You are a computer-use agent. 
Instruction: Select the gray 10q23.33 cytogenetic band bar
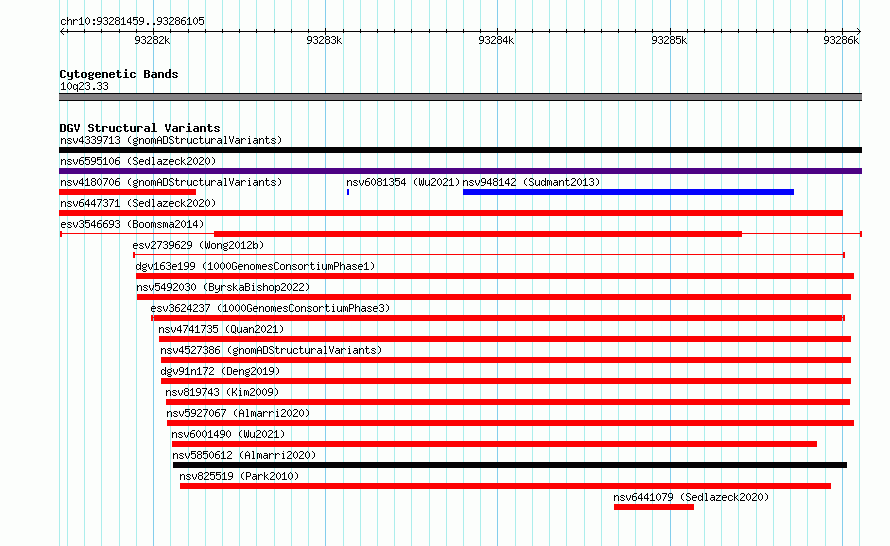click(x=460, y=97)
